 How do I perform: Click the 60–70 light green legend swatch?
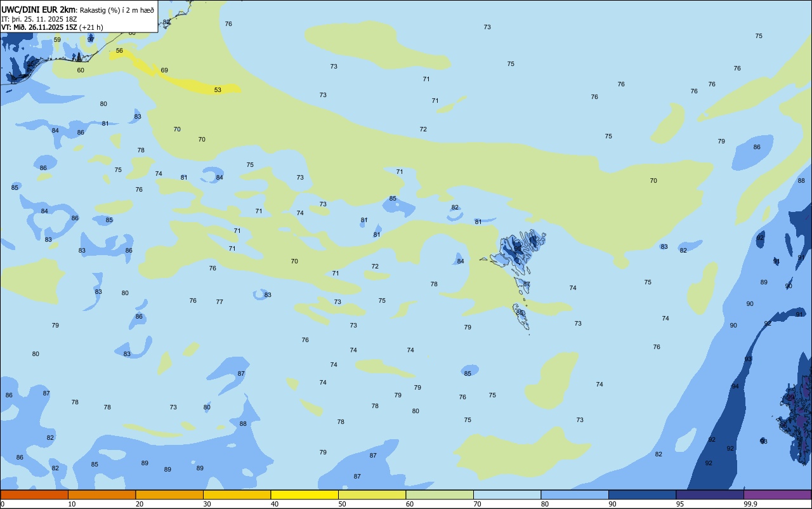coord(440,494)
